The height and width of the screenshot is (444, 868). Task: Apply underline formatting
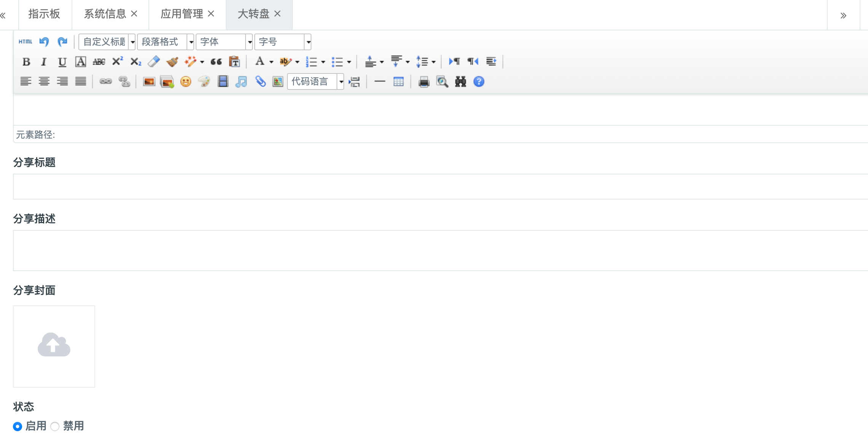click(x=62, y=62)
